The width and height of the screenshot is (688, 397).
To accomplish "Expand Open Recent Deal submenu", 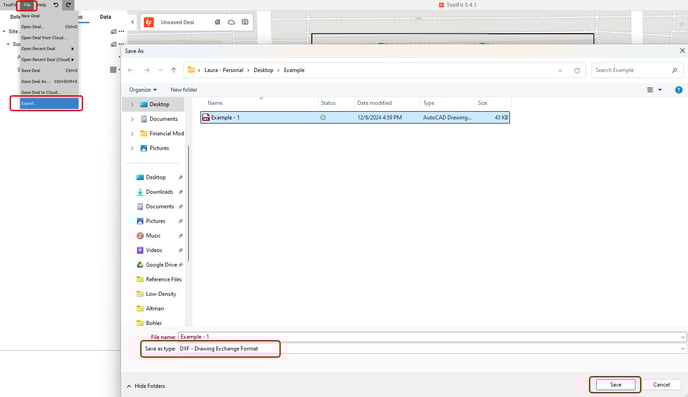I will pos(49,49).
